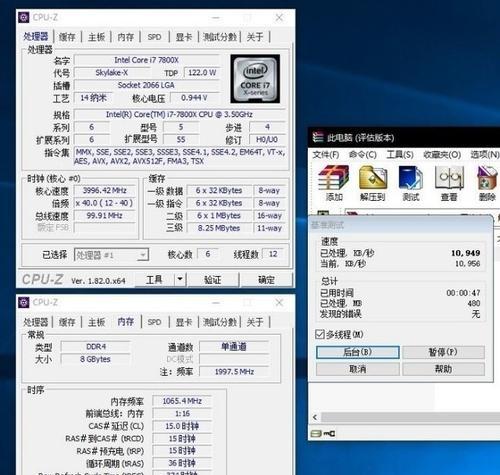
Task: Switch to Mainboard (主板) tab in top CPU-Z
Action: coord(96,37)
